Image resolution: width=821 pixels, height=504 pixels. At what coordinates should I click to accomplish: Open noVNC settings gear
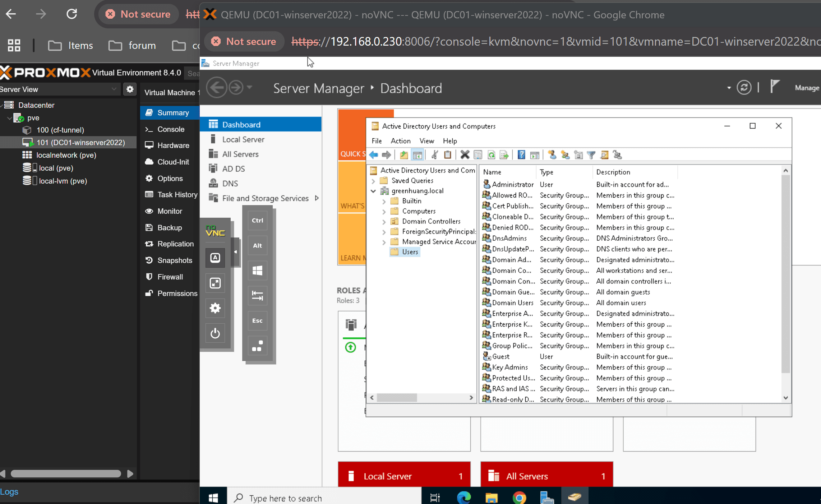click(x=215, y=308)
